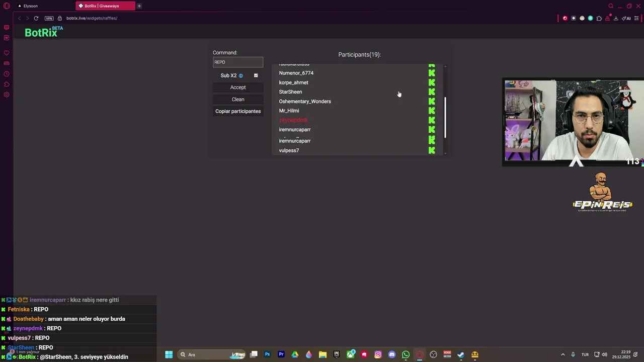Click the red Opera toolbar extension icon
644x362 pixels.
click(565, 18)
